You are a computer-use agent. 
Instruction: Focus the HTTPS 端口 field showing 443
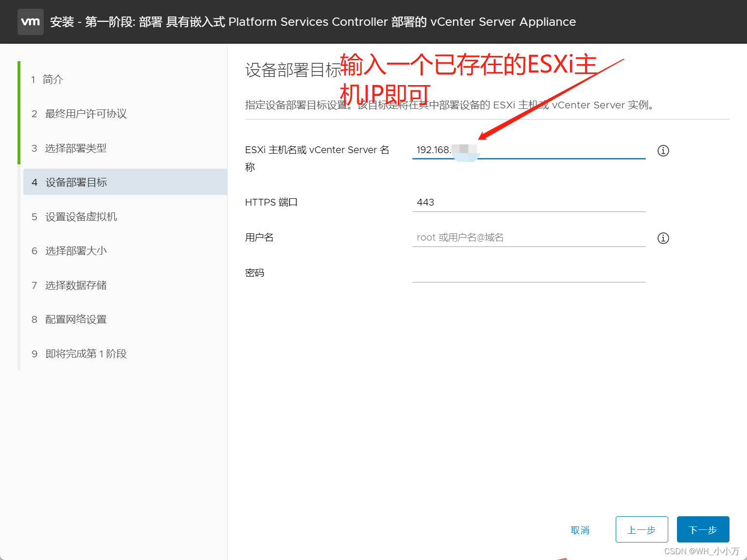pos(529,203)
